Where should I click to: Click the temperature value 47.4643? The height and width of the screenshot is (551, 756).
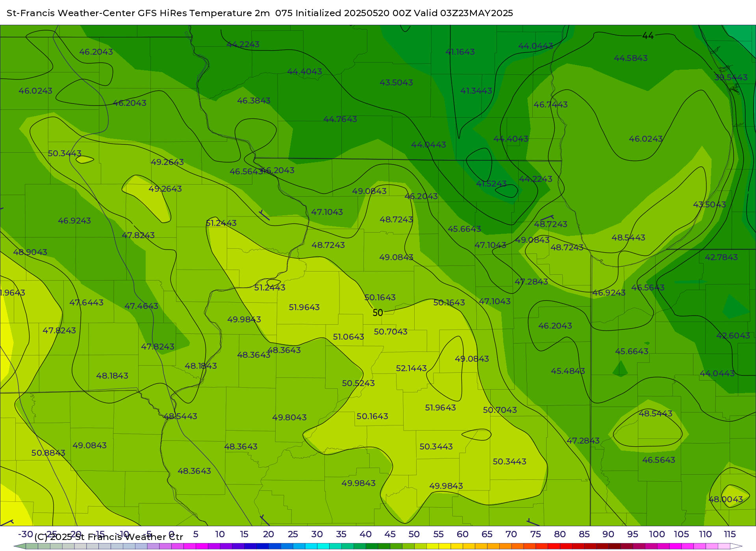[141, 306]
